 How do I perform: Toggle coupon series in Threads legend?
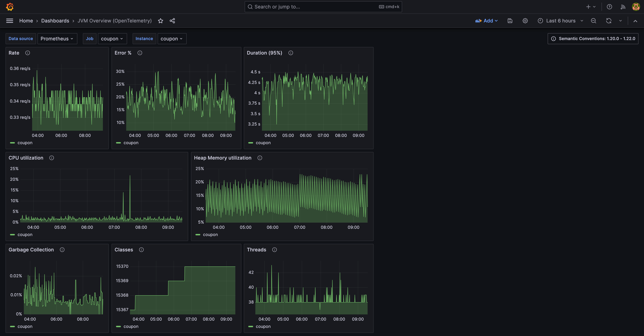pos(263,327)
